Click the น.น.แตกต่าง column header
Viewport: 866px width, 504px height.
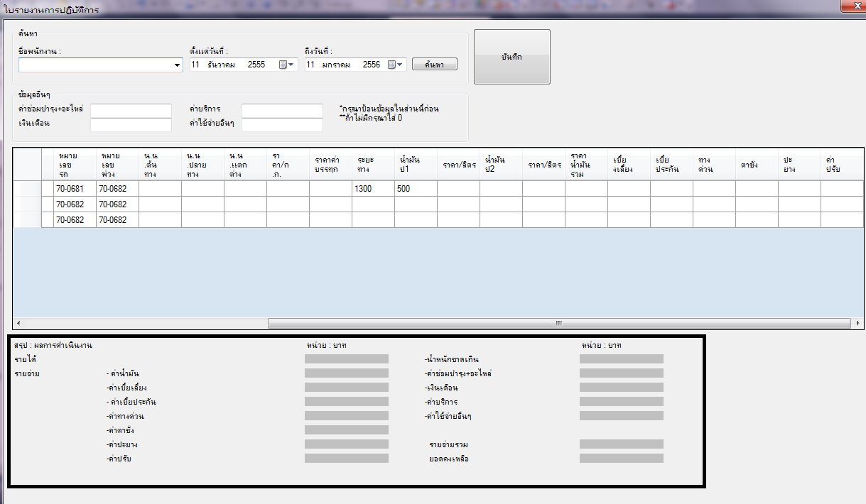(x=245, y=164)
